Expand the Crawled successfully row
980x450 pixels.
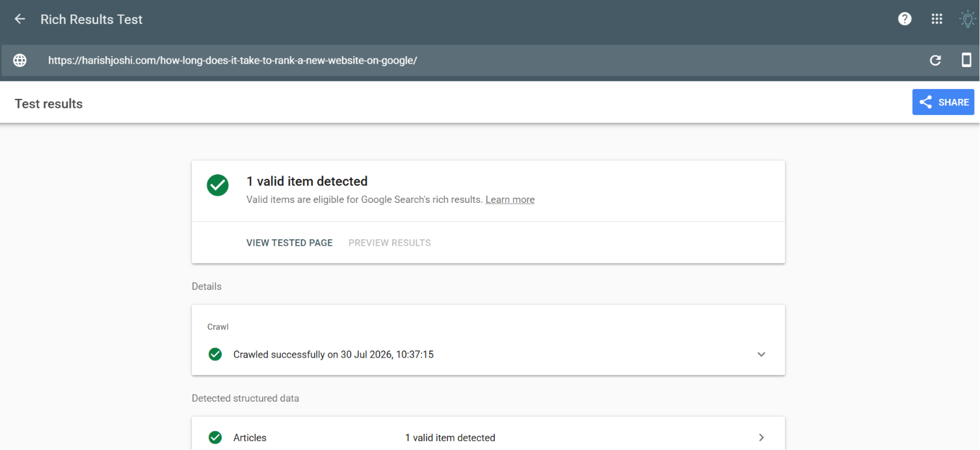click(x=488, y=354)
